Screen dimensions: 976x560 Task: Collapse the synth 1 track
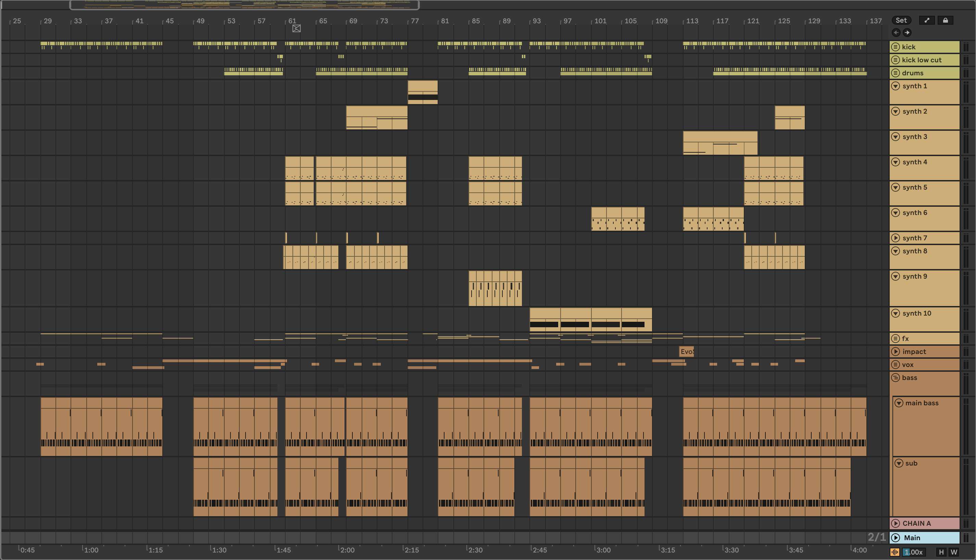(x=896, y=86)
